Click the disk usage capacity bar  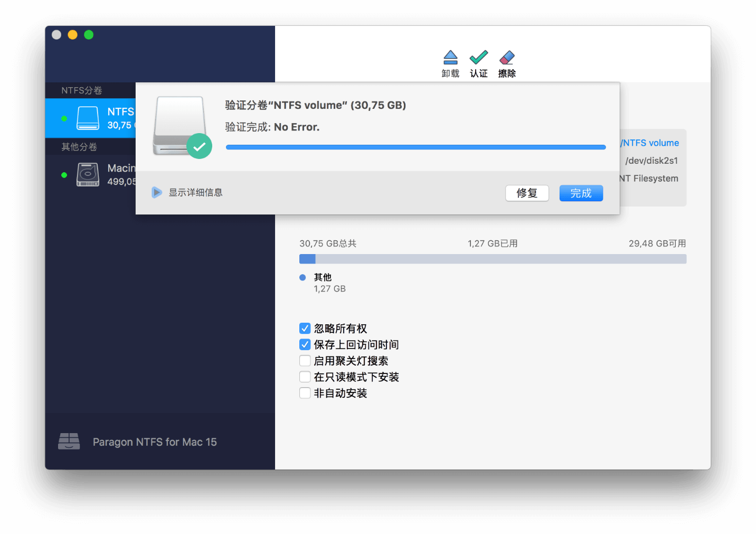[492, 259]
